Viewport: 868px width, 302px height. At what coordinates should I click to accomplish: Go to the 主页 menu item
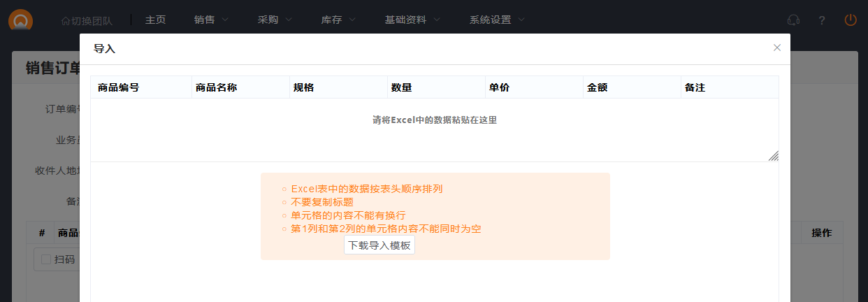tap(155, 20)
